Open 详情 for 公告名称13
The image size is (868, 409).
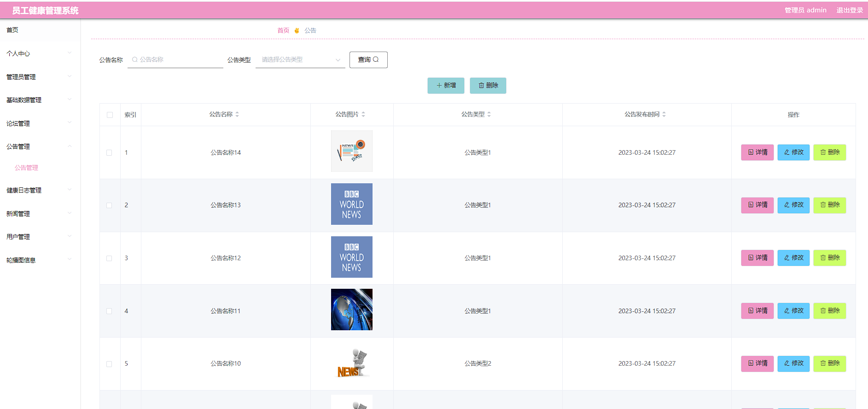click(757, 205)
